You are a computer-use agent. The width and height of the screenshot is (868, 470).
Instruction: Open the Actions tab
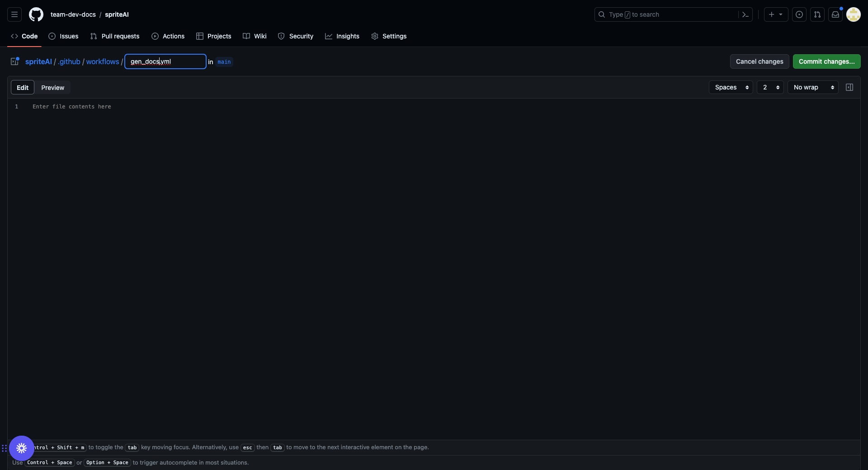point(168,36)
